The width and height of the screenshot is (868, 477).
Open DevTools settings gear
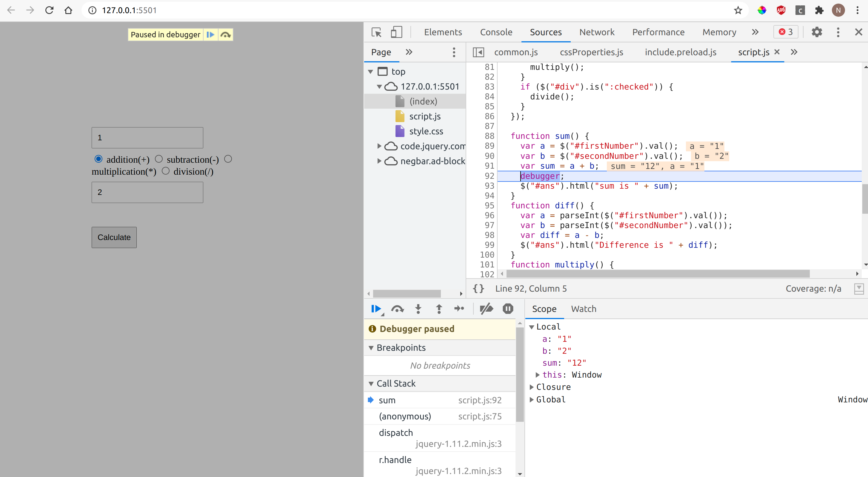click(x=817, y=32)
